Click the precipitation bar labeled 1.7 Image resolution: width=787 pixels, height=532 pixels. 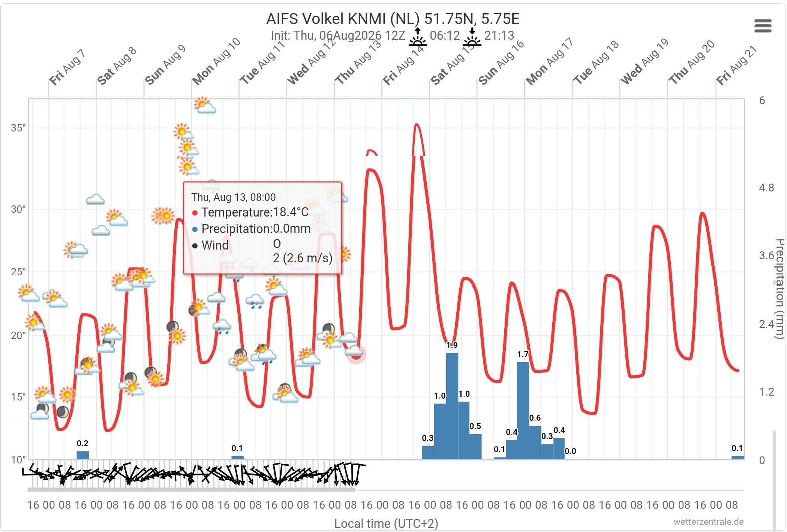tap(523, 411)
